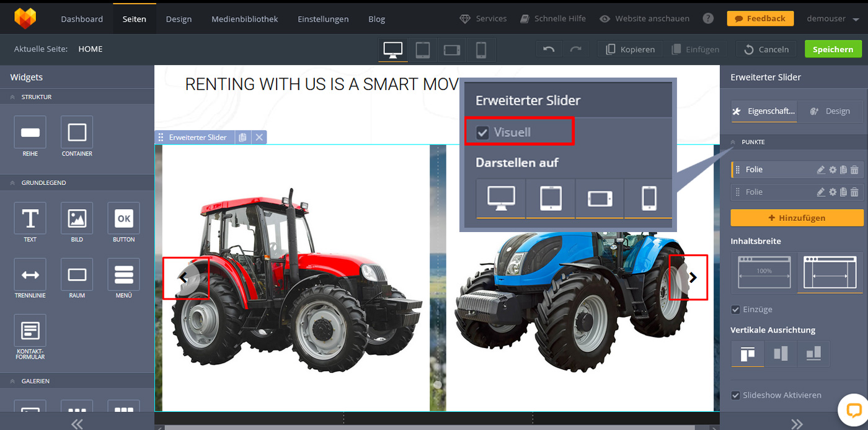This screenshot has height=430, width=868.
Task: Pick the Kontaktformular widget
Action: 30,331
